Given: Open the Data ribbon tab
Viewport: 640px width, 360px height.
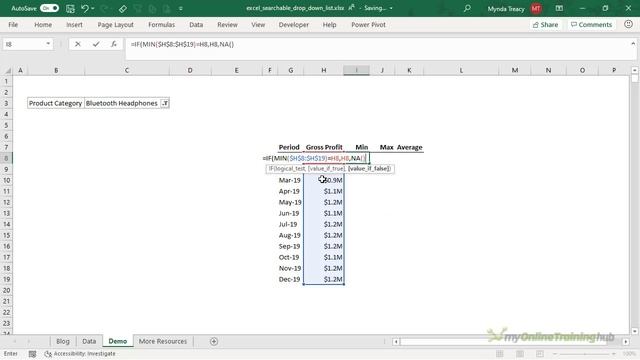Looking at the screenshot, I should [x=196, y=24].
